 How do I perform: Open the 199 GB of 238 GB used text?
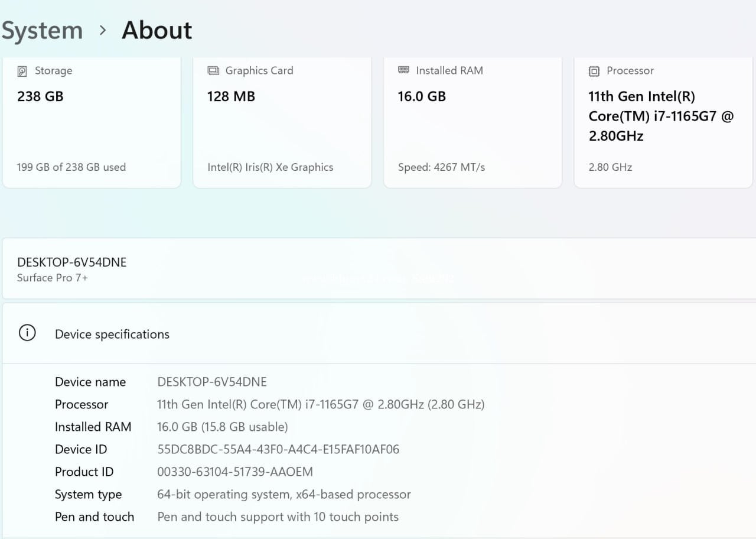[x=71, y=167]
